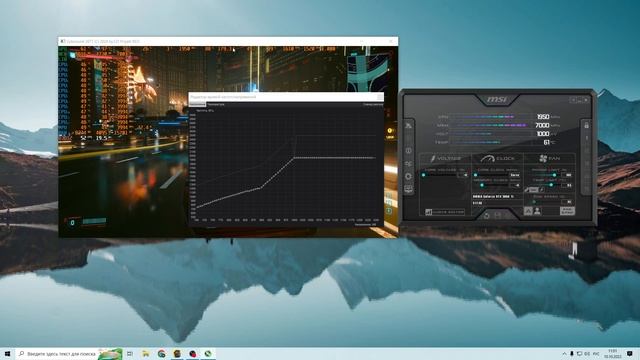Click the GeForce RTX GPU name field

click(498, 196)
